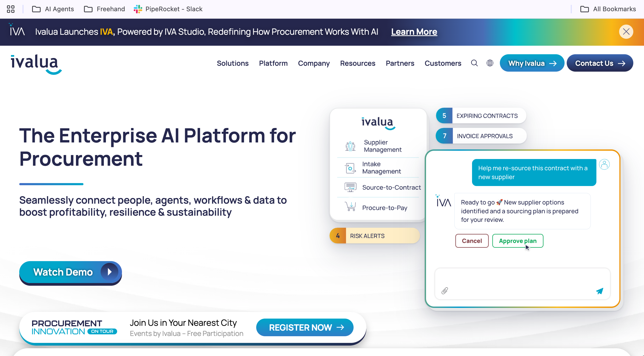The height and width of the screenshot is (356, 644).
Task: Click the Watch Demo button
Action: tap(71, 273)
